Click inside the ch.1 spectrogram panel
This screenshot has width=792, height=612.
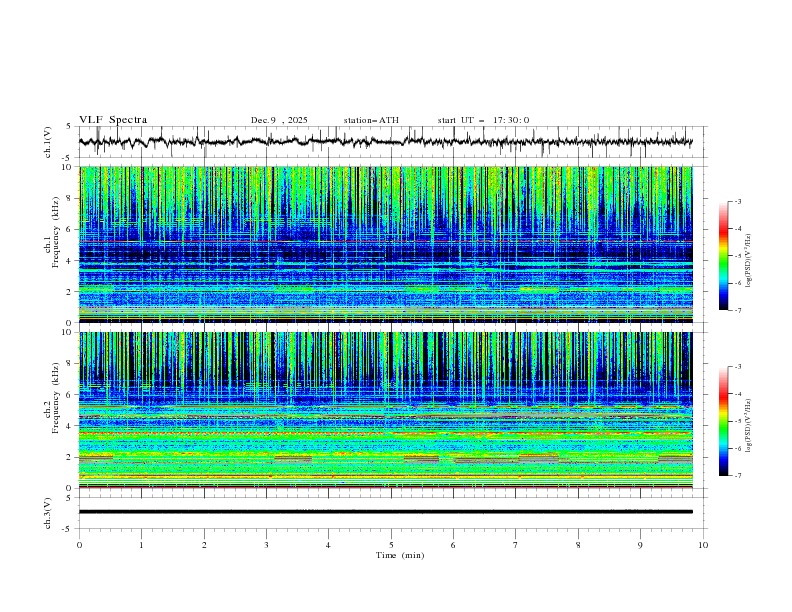pos(390,245)
